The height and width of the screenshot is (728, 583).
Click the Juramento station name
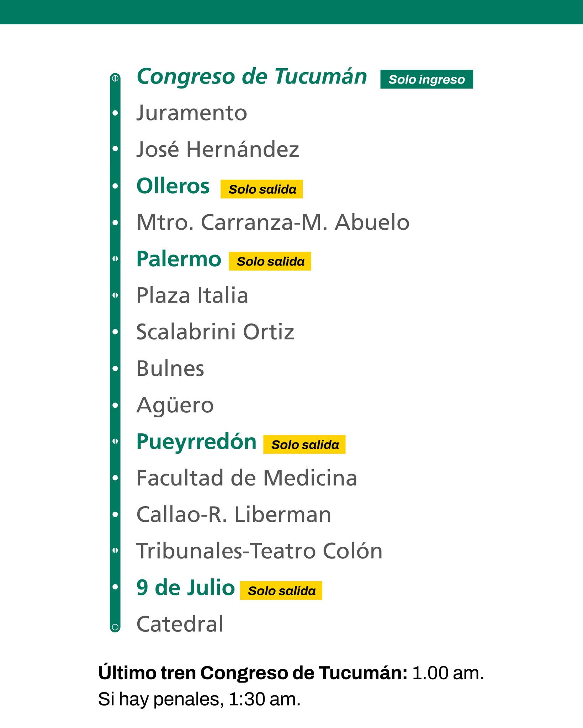pyautogui.click(x=192, y=113)
